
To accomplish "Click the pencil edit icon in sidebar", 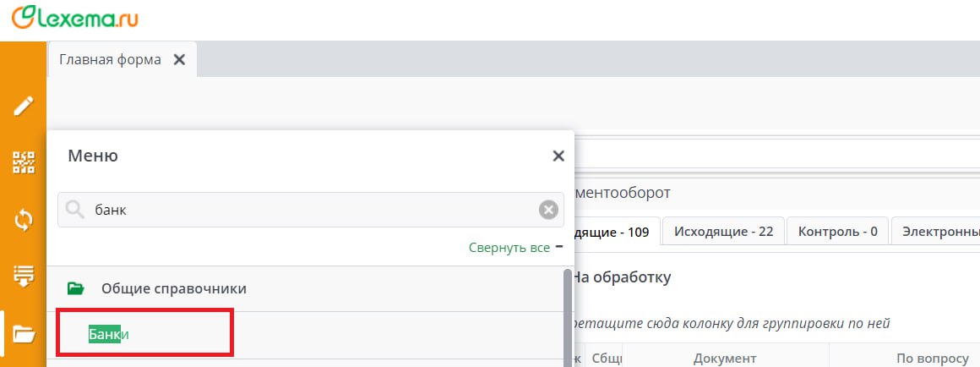I will point(23,107).
